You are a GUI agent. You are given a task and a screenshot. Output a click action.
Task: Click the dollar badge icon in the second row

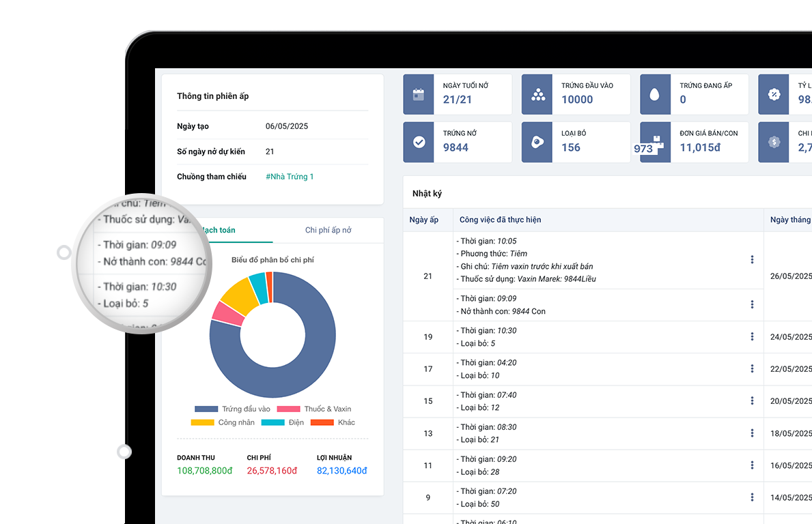click(774, 142)
